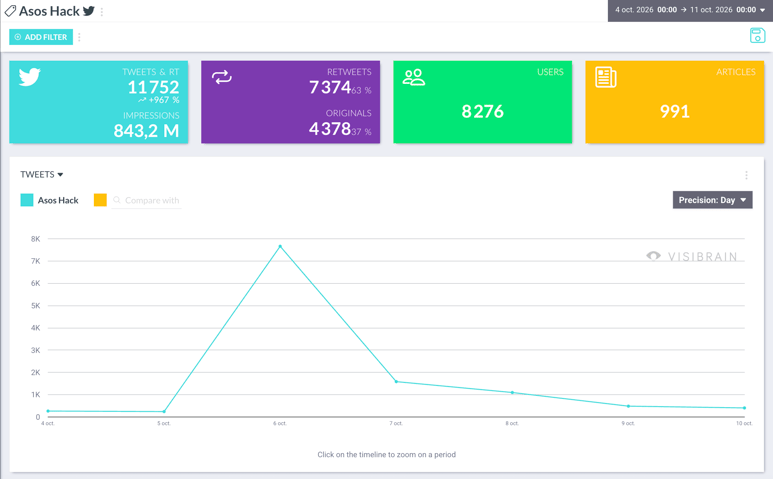The height and width of the screenshot is (479, 773).
Task: Open the Precision: Day dropdown
Action: (712, 200)
